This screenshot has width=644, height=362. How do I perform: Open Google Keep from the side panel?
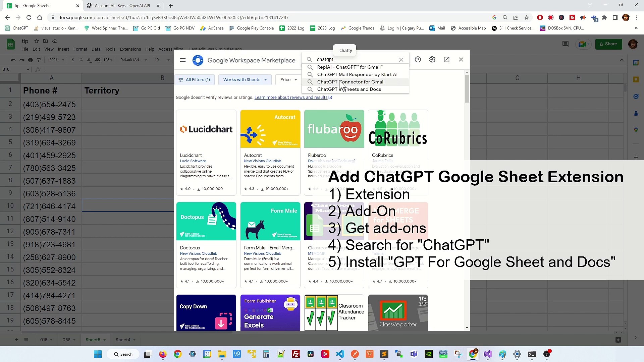point(636,79)
